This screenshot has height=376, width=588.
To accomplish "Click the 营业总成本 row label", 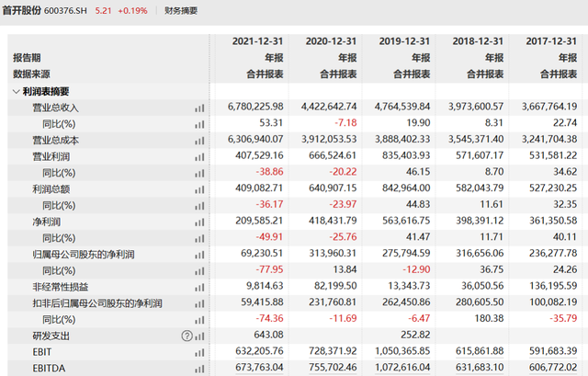I will (x=55, y=141).
